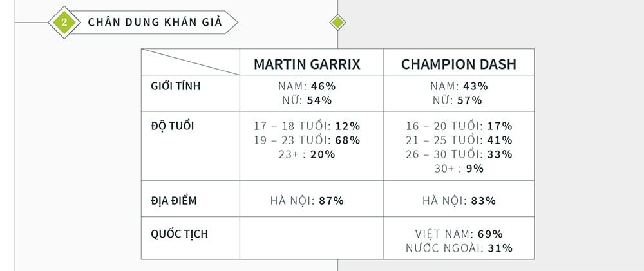Viewport: 644px width, 271px height.
Task: Click the 30+ : 9% entry
Action: (x=459, y=169)
